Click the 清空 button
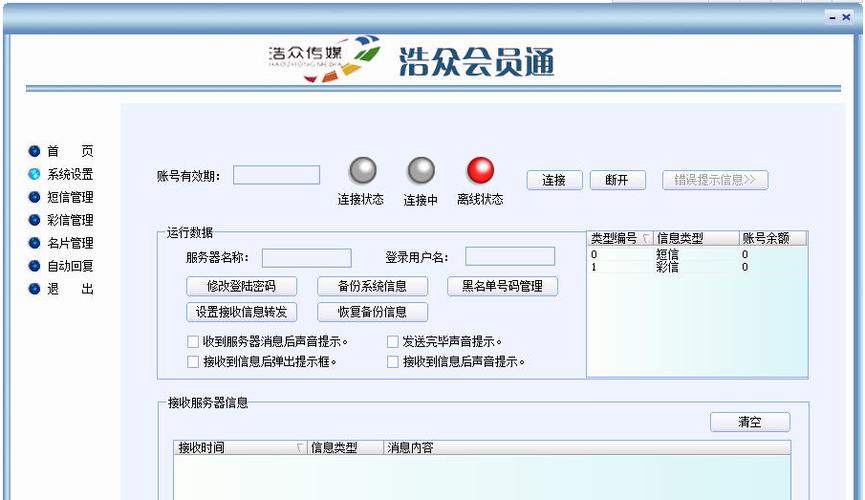Screen dimensions: 865x500 pos(750,422)
